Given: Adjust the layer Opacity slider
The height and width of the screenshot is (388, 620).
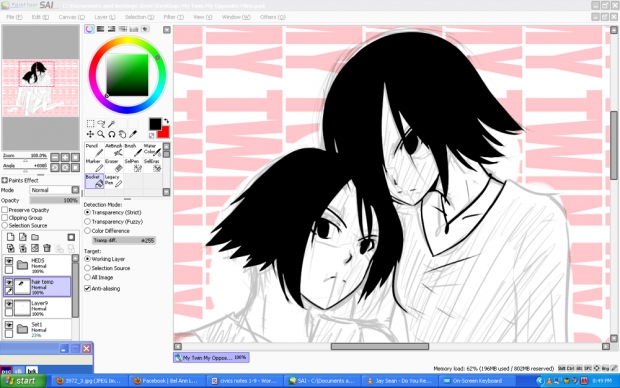Looking at the screenshot, I should pyautogui.click(x=55, y=201).
